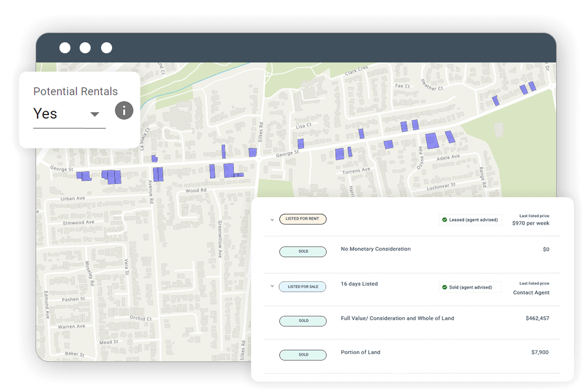The image size is (588, 392).
Task: Open the Potential Rentals info icon
Action: pos(124,111)
